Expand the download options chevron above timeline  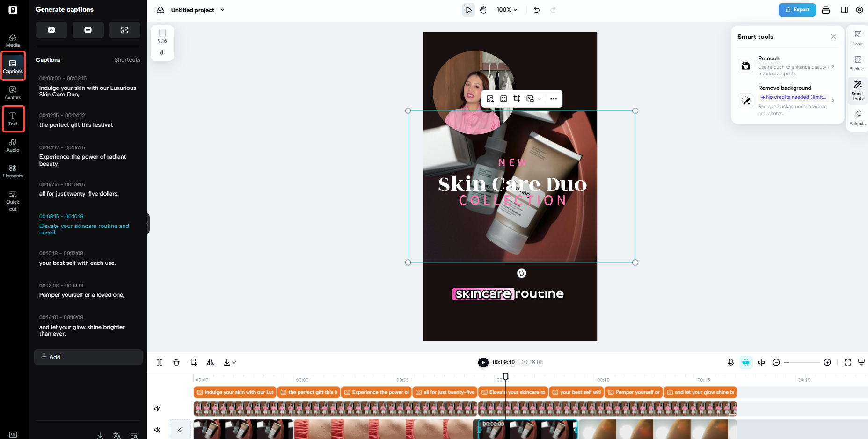tap(234, 362)
